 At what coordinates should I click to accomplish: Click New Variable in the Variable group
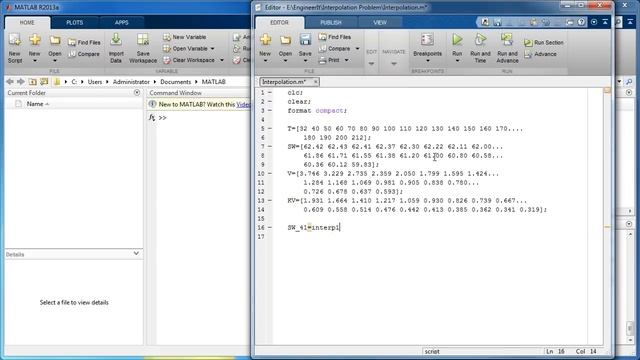(x=184, y=37)
